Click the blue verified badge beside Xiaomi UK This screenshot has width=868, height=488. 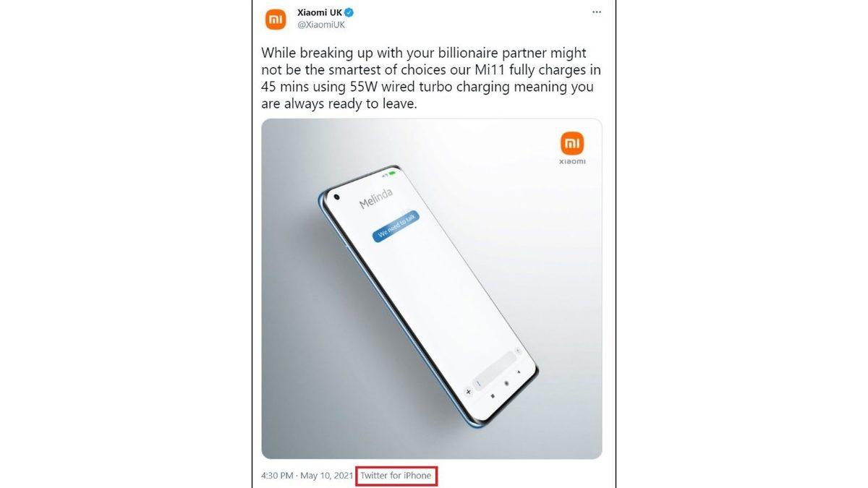(x=349, y=13)
